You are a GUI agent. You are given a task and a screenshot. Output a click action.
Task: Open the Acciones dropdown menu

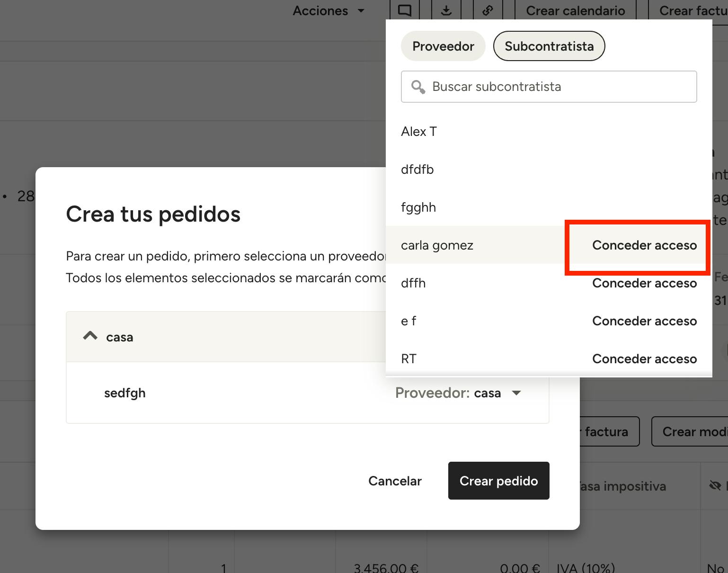click(328, 10)
